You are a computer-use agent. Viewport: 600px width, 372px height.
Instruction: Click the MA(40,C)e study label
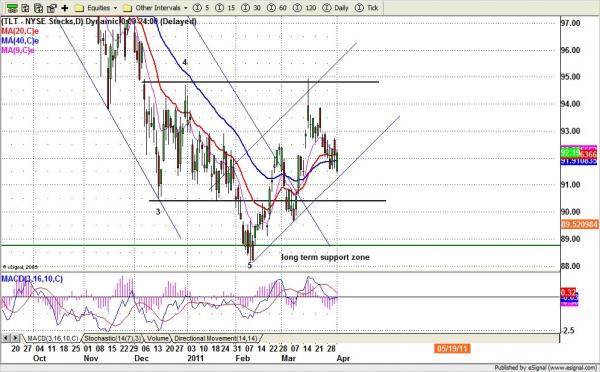click(20, 41)
